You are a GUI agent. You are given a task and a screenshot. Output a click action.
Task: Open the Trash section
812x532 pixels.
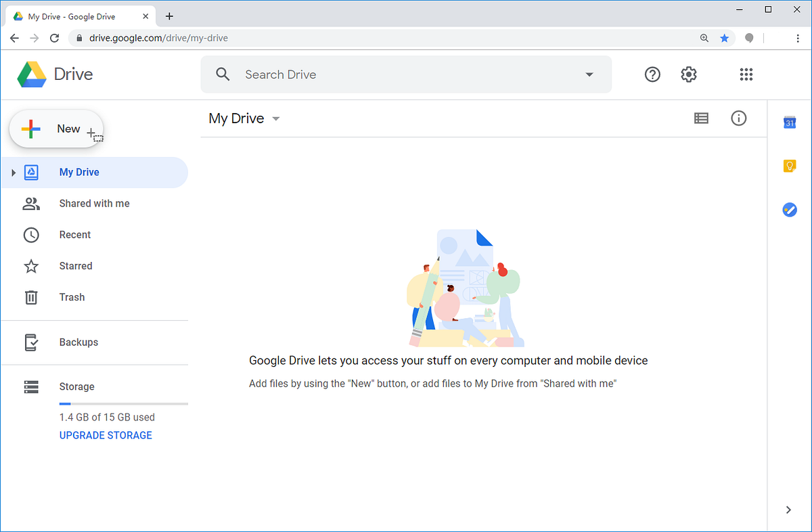pyautogui.click(x=72, y=297)
